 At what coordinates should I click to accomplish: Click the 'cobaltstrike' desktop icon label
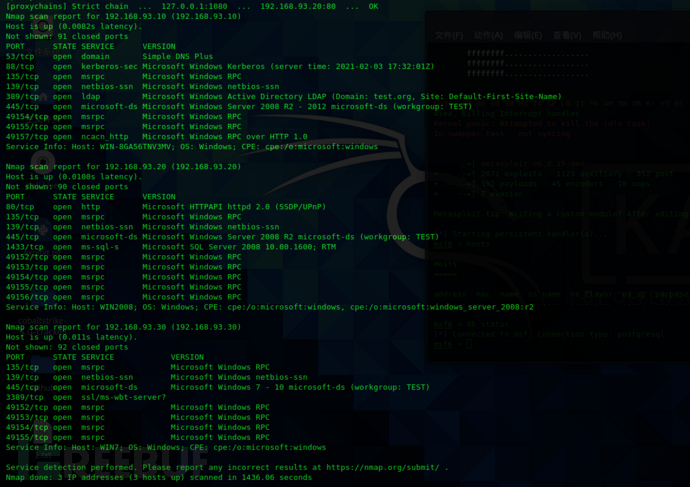(42, 321)
